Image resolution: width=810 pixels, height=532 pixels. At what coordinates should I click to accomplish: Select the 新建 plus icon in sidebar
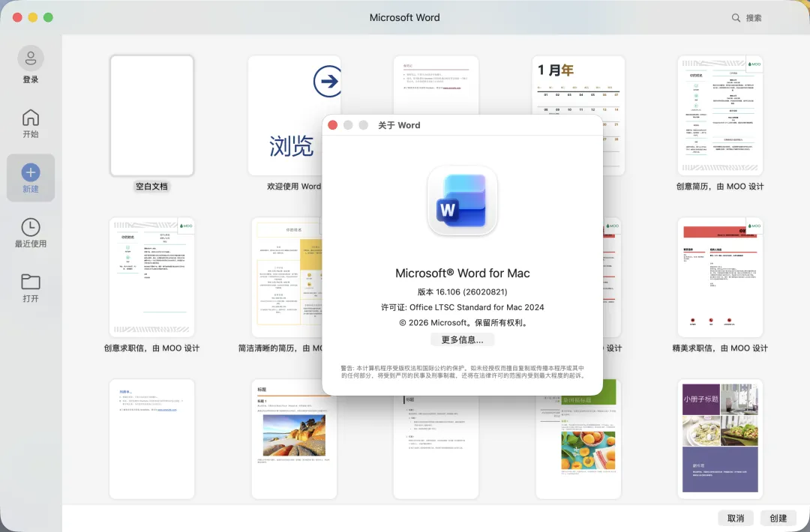(31, 172)
